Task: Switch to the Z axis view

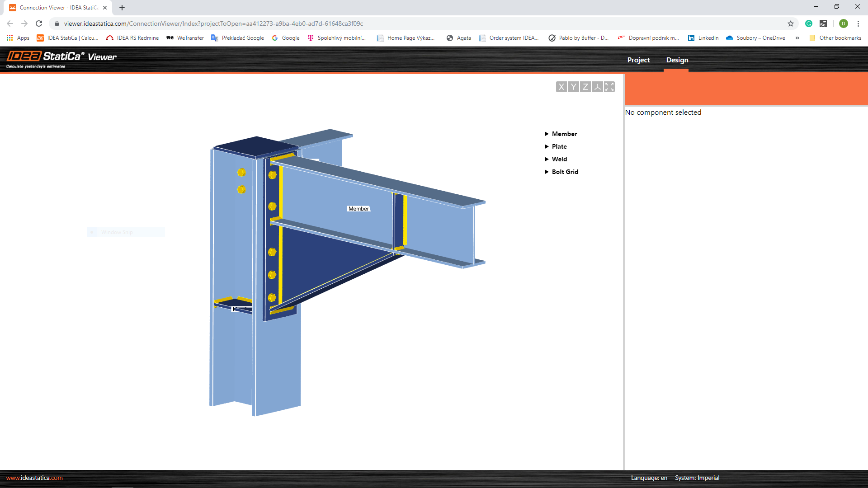Action: click(585, 87)
